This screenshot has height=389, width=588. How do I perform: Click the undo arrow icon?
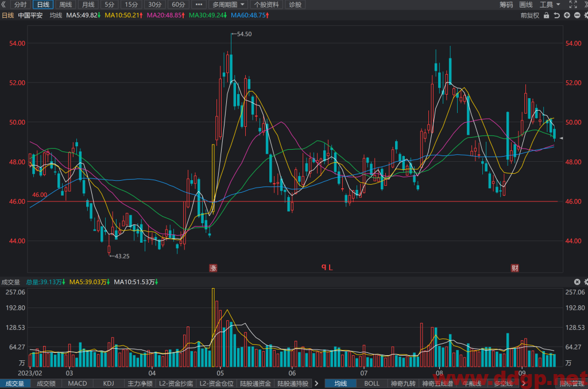556,15
